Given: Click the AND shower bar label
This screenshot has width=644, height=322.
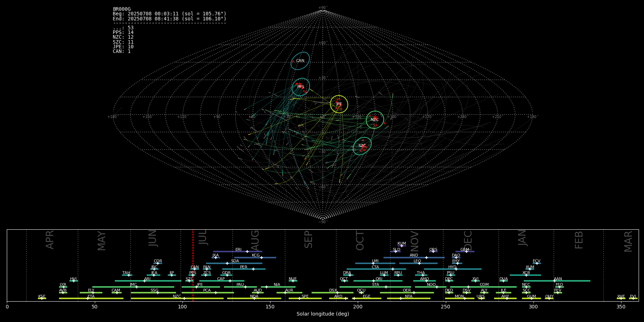Looking at the screenshot, I should pos(414,255).
